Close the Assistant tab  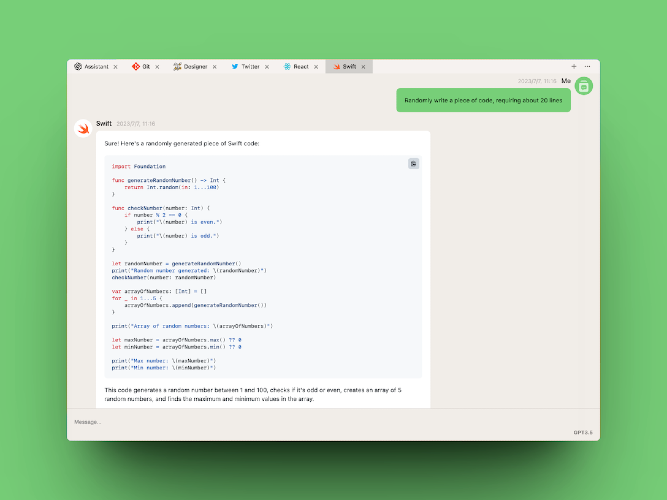point(115,67)
